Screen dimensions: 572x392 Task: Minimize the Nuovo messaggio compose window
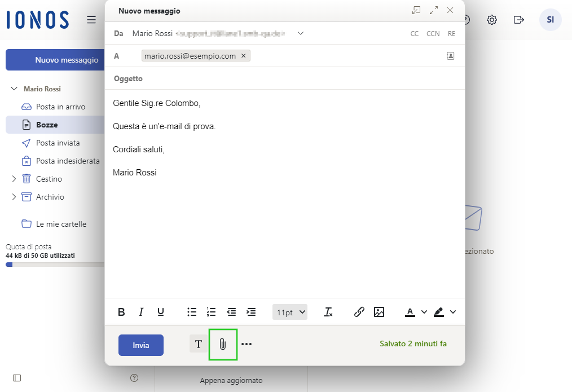pos(416,10)
